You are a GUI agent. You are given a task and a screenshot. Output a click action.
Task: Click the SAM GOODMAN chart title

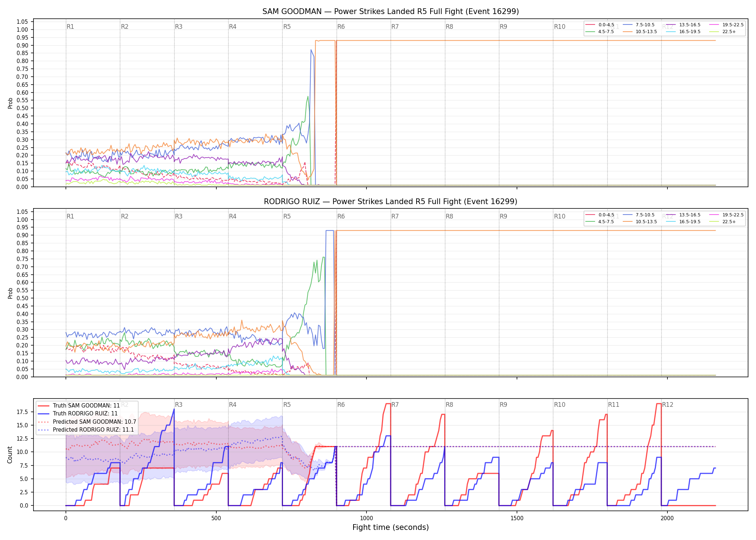(x=391, y=12)
